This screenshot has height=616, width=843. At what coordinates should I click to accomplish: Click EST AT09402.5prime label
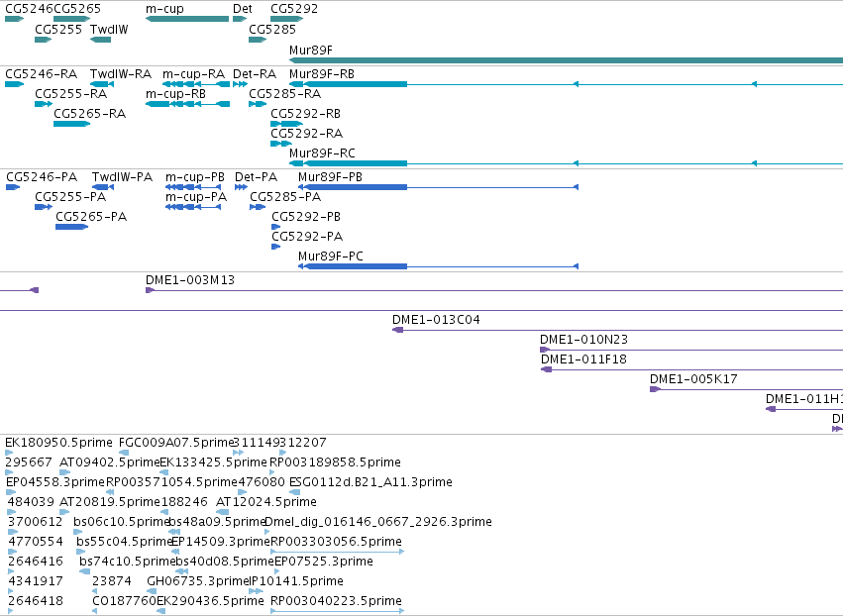110,462
